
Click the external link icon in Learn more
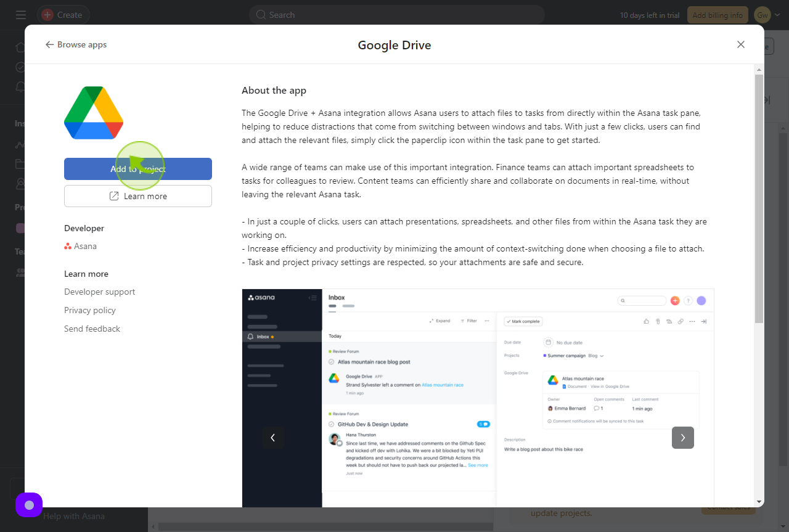point(114,196)
